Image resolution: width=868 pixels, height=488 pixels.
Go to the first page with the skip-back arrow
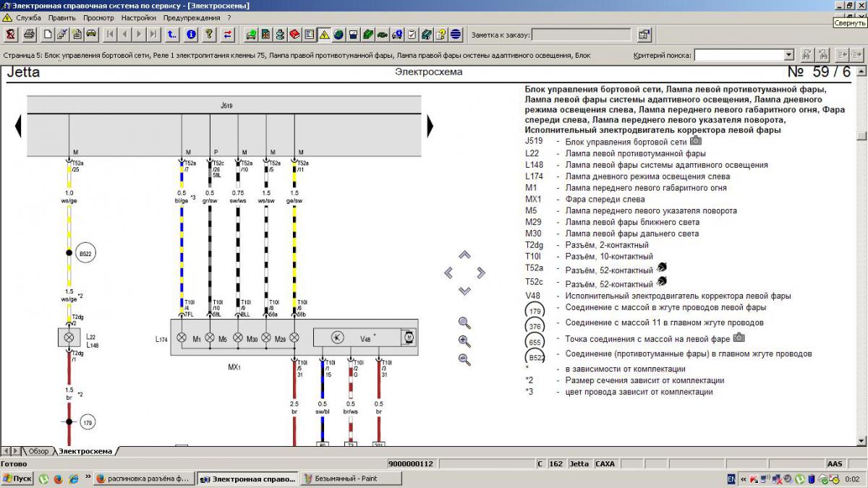(x=110, y=34)
